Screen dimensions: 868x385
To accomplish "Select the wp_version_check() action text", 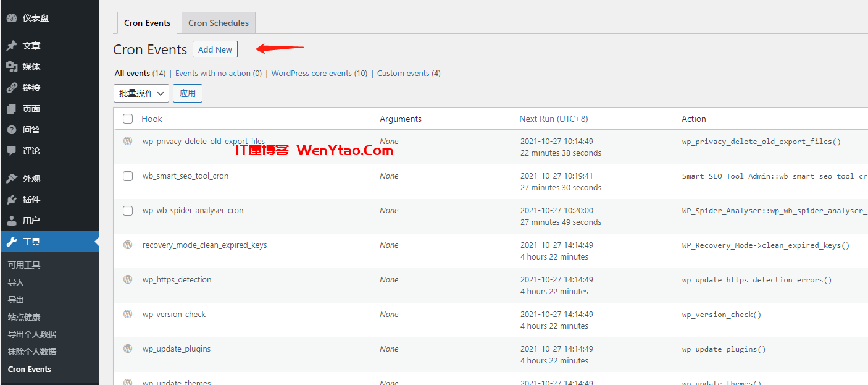I will click(722, 315).
